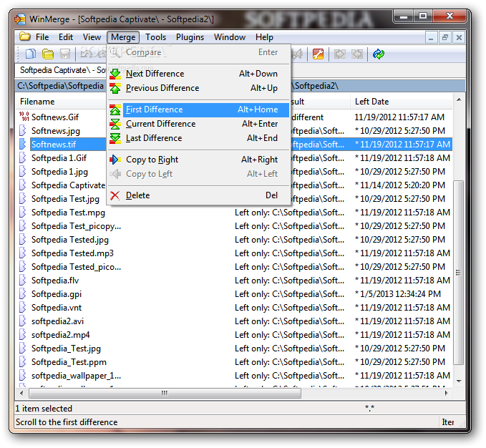Open the Options wrench toolbar icon
This screenshot has height=448, width=486.
click(x=318, y=54)
